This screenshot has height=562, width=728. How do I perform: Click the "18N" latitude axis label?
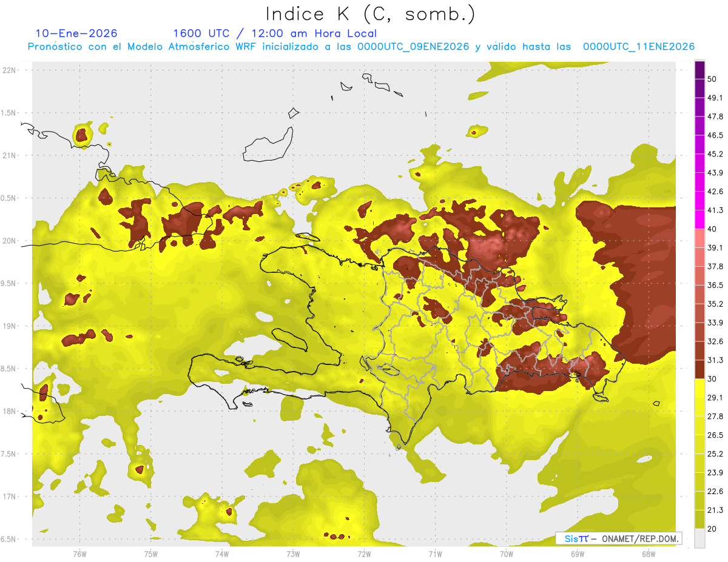10,411
